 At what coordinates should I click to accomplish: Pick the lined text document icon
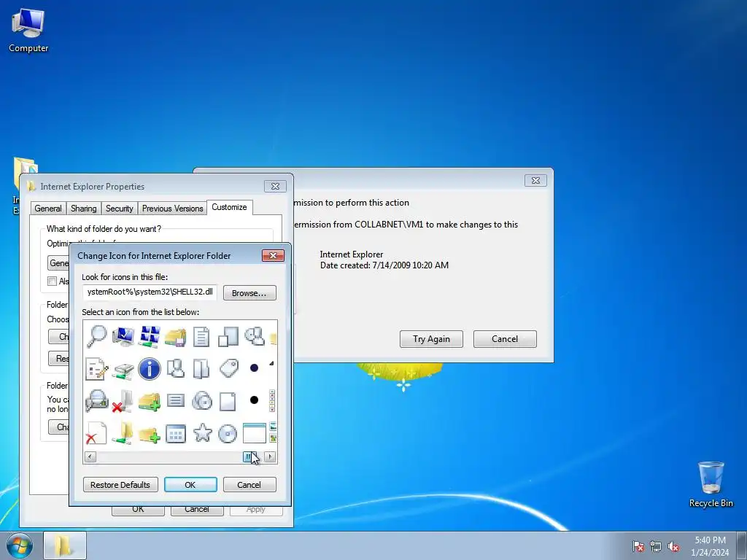[201, 337]
